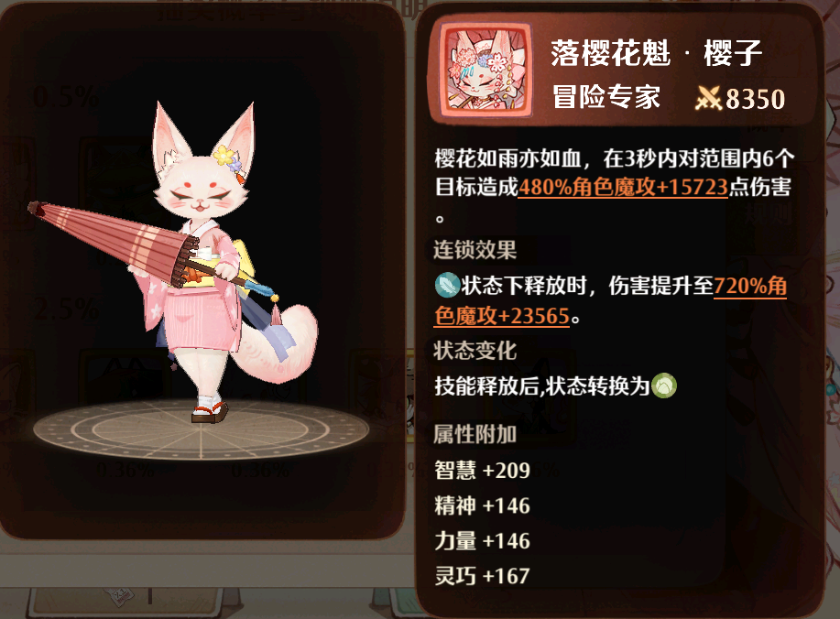Screen dimensions: 840x619
Task: Click the 8350 combat power value
Action: click(x=756, y=99)
